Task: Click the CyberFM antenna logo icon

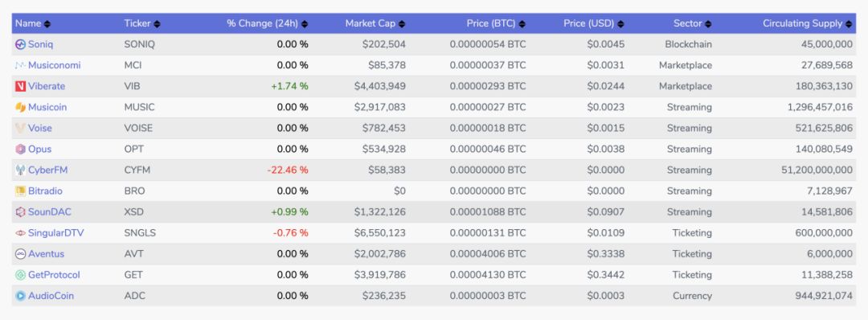Action: point(20,170)
